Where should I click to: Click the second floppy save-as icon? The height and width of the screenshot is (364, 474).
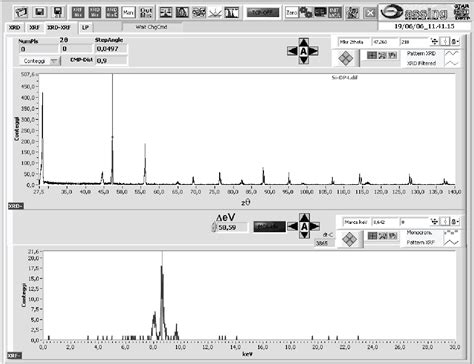click(x=58, y=13)
